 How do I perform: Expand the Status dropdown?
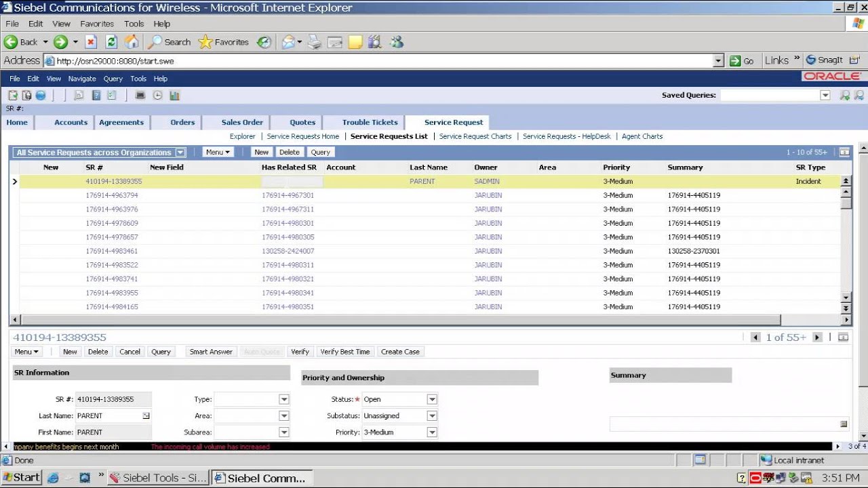pyautogui.click(x=432, y=399)
